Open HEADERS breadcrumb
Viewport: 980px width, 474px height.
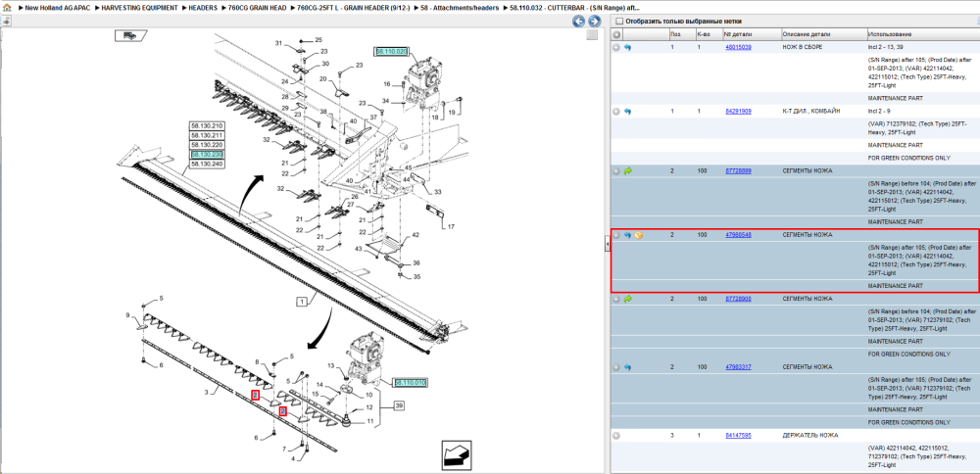tap(203, 8)
